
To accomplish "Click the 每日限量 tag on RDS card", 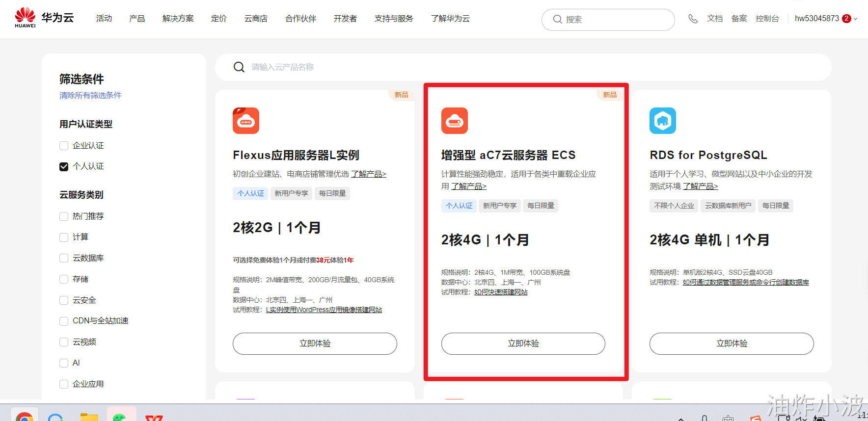I will coord(776,206).
